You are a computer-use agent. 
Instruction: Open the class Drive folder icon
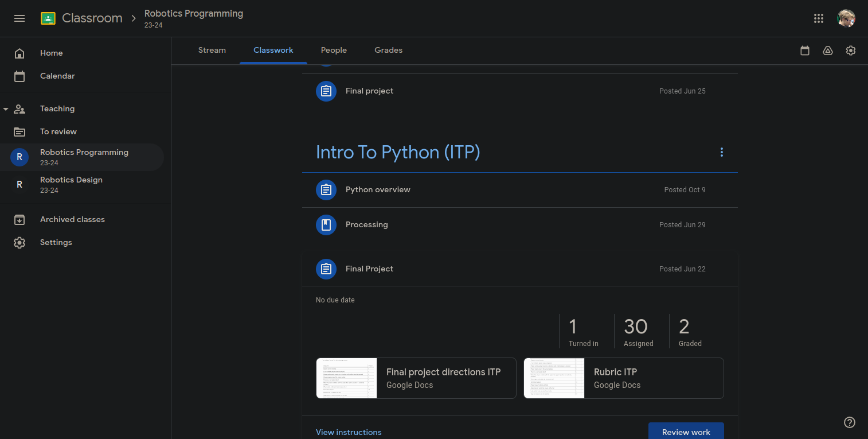coord(828,50)
